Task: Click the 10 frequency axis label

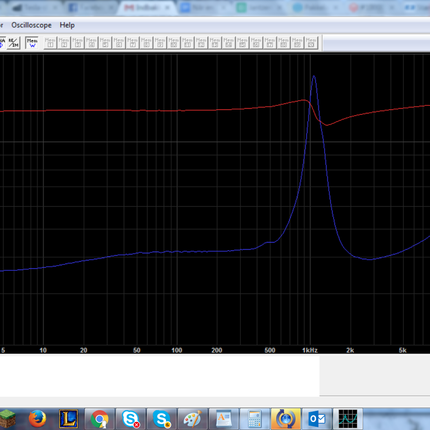Action: point(43,350)
